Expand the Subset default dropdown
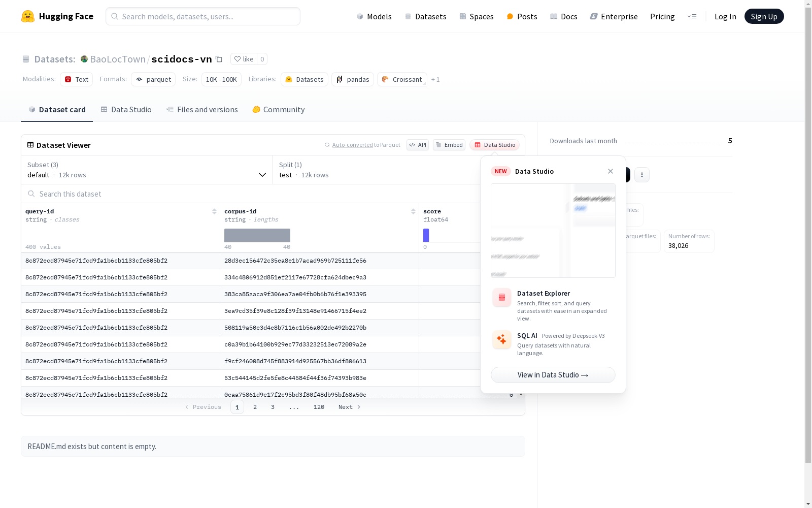 click(x=147, y=170)
